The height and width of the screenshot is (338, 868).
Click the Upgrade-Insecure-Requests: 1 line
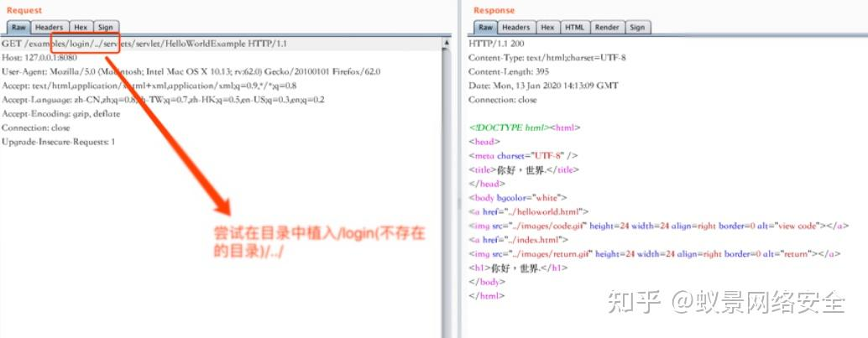coord(59,142)
